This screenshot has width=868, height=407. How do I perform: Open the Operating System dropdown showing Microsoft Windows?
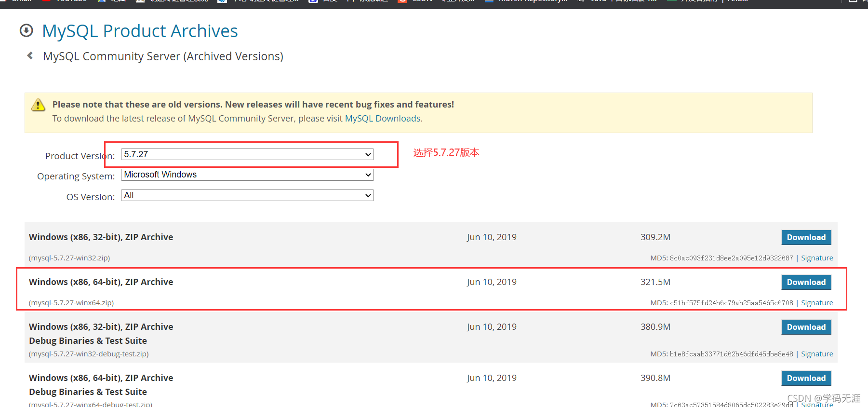click(247, 175)
